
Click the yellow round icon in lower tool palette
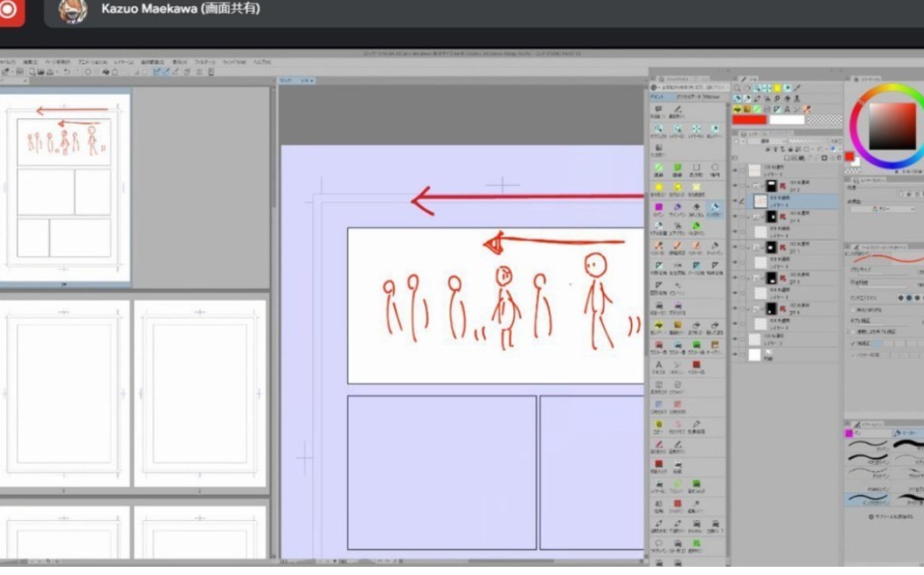(x=658, y=424)
